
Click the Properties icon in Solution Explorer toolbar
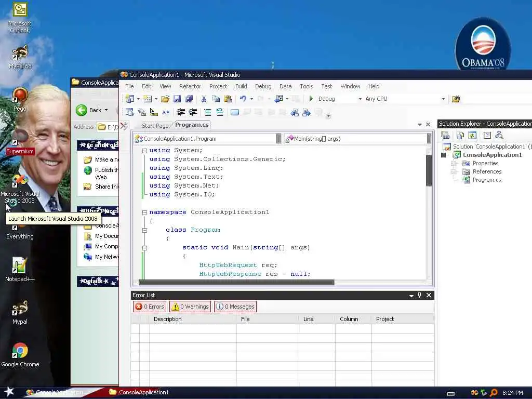(x=445, y=136)
